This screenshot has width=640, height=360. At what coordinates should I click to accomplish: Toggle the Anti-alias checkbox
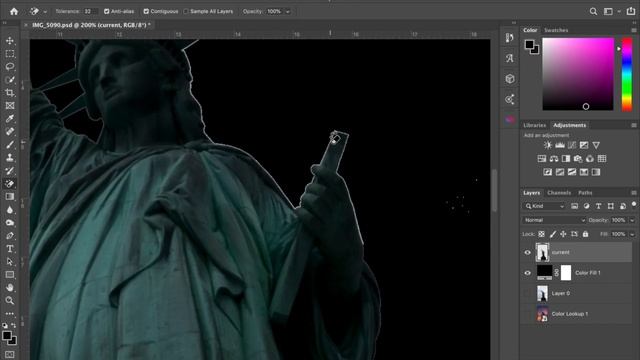click(x=107, y=11)
